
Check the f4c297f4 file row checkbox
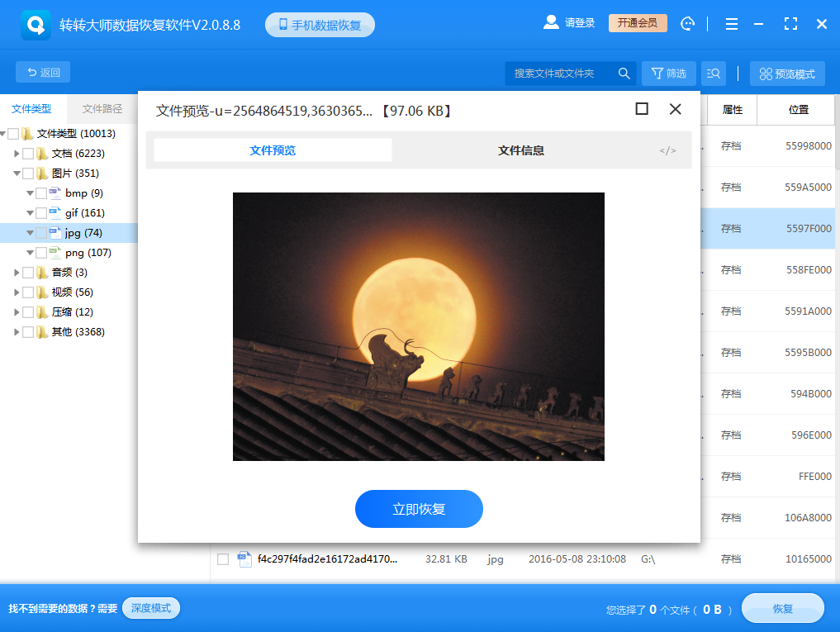click(x=222, y=559)
